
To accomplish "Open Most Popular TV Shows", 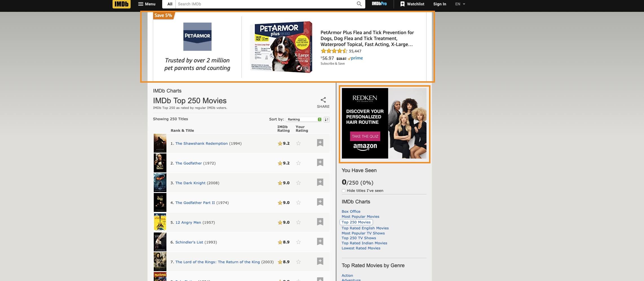I will click(x=363, y=233).
